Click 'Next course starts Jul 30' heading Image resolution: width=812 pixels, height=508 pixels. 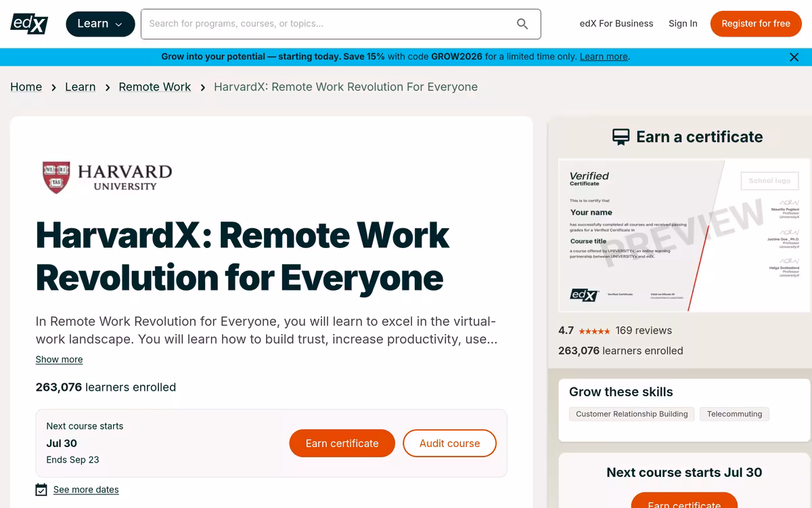point(684,473)
